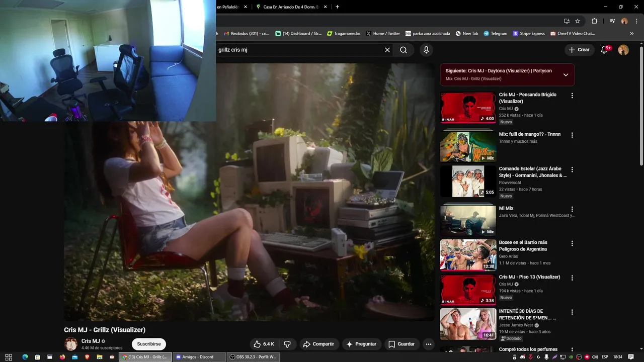
Task: Open Home / Twitter bookmark
Action: point(383,34)
